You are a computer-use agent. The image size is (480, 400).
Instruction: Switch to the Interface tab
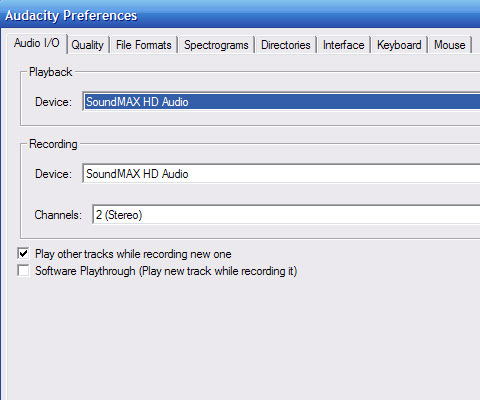pyautogui.click(x=343, y=45)
